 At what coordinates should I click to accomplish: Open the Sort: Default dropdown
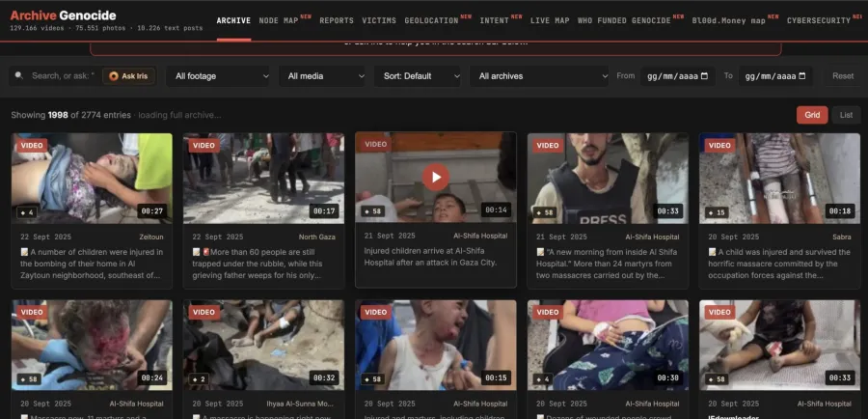tap(418, 76)
